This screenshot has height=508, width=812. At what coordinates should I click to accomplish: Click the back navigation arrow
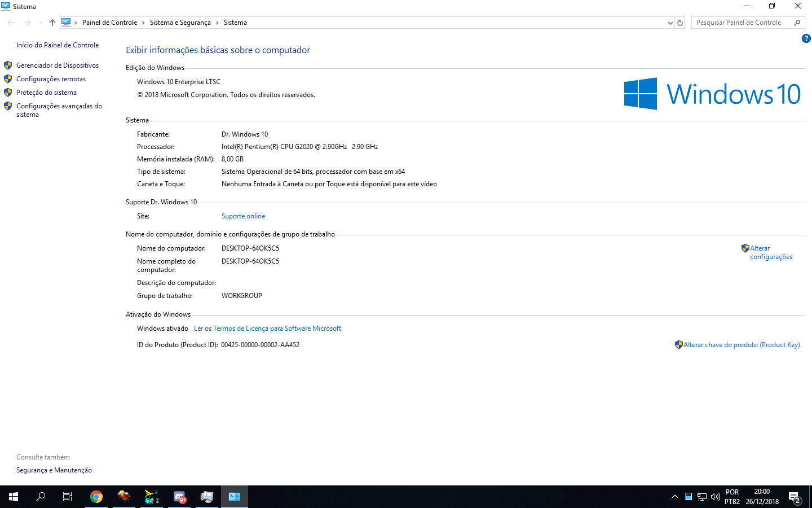[11, 23]
